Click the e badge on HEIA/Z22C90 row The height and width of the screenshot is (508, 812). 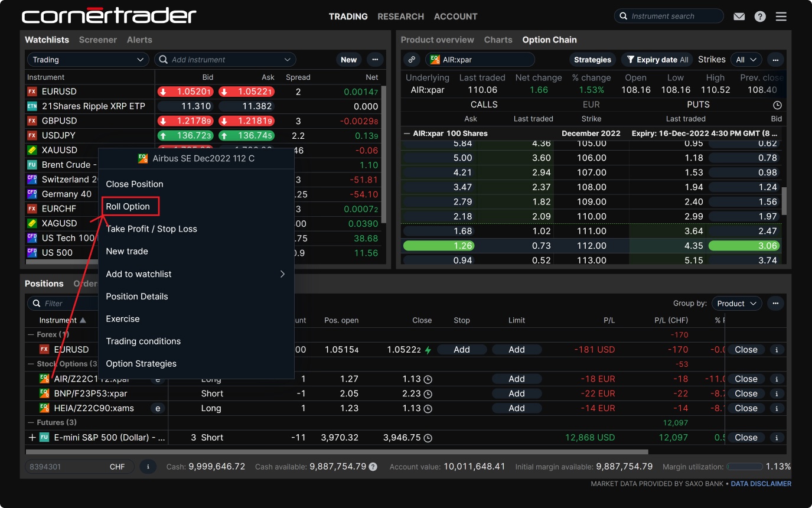157,408
